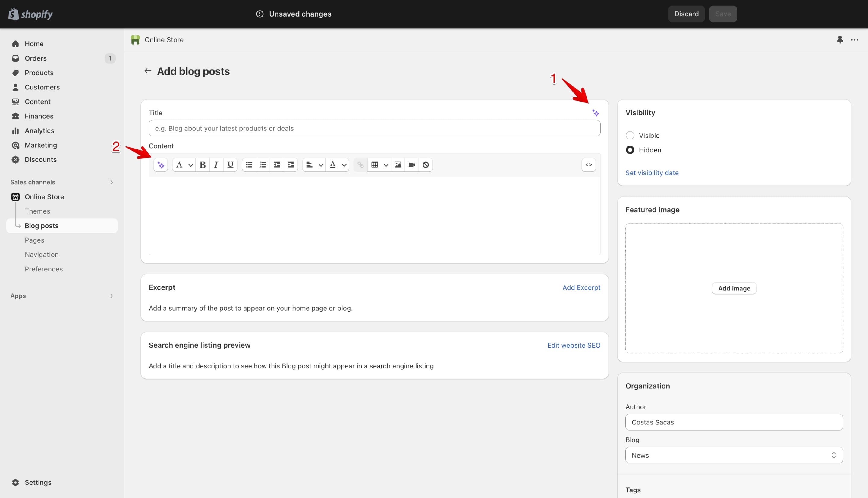Open the Blog selector showing News
Screen dimensions: 868x498
pos(734,455)
